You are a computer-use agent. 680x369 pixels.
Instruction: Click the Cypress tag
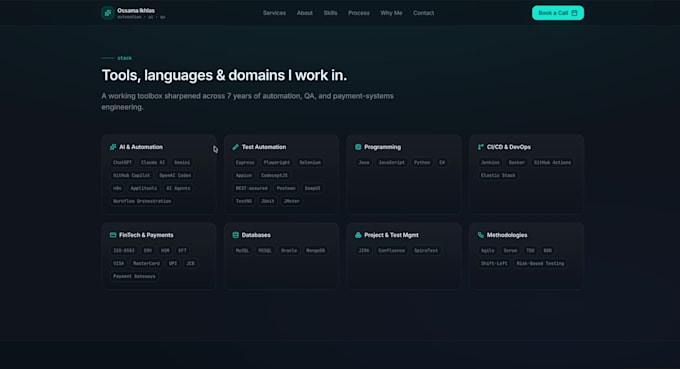pyautogui.click(x=245, y=163)
